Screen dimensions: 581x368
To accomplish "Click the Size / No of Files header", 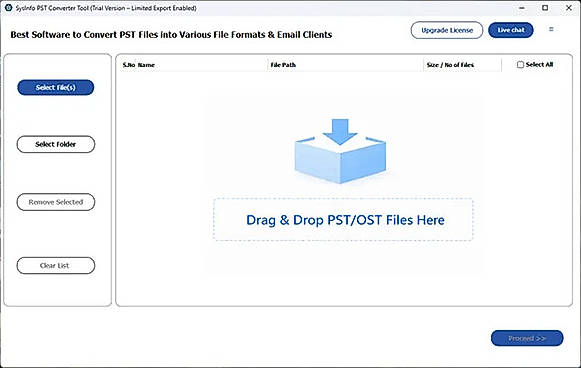I will click(450, 65).
